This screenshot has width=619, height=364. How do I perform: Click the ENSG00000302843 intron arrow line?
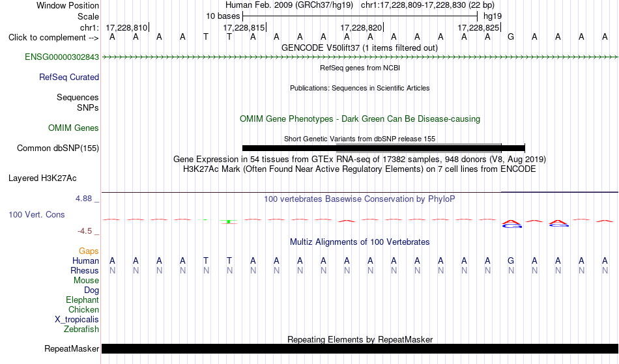[360, 57]
